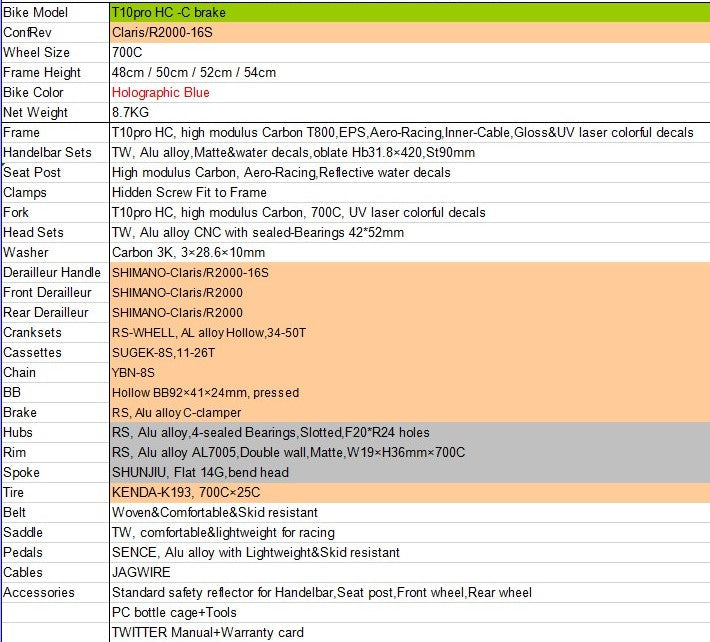Select the 8.7KG net weight cell

(x=410, y=112)
